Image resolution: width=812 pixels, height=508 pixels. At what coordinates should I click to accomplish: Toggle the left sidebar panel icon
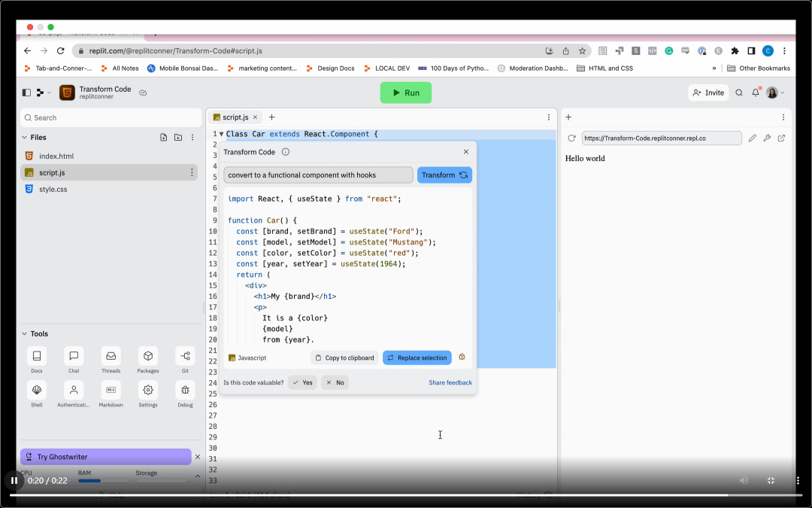coord(26,93)
